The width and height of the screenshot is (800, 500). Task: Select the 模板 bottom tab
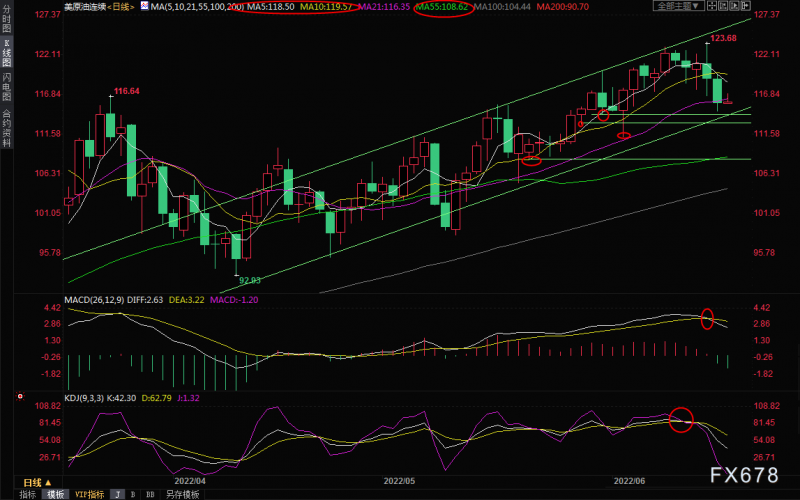point(55,494)
